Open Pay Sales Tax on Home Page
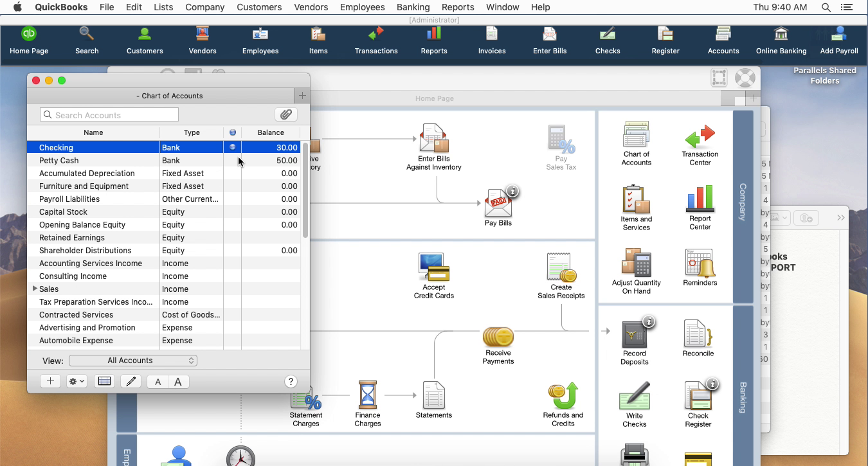The width and height of the screenshot is (868, 466). coord(561,148)
